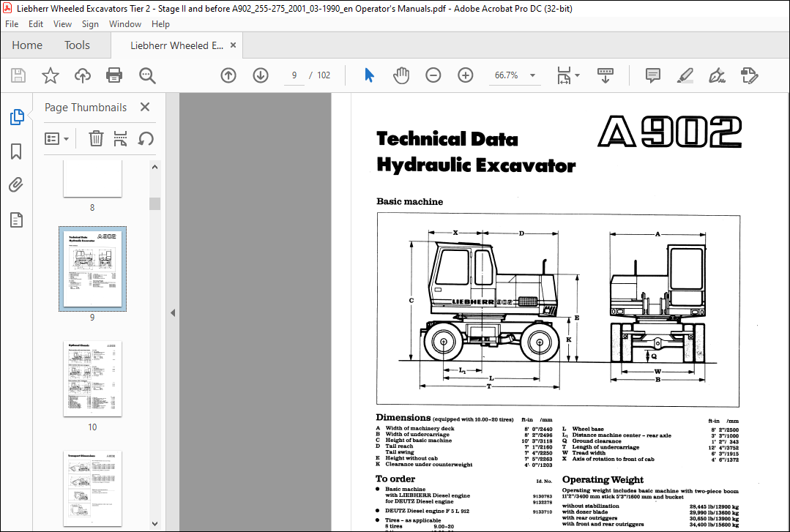Open the stamp/send for signature tool
The image size is (790, 532).
coord(749,75)
